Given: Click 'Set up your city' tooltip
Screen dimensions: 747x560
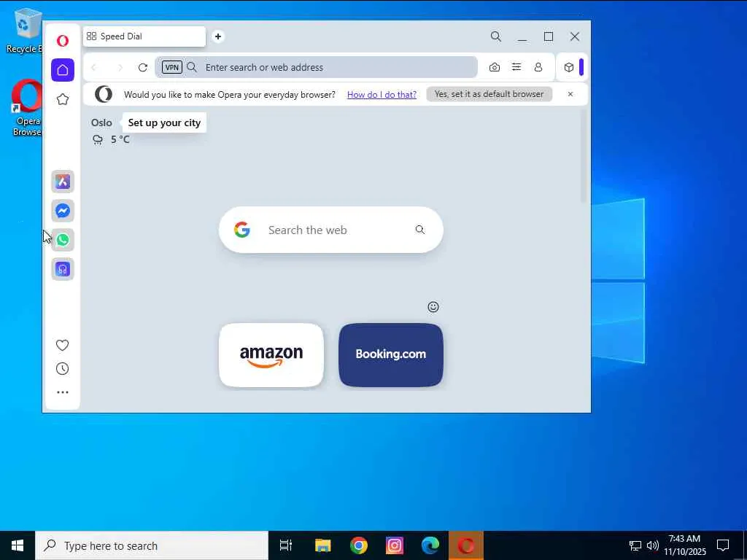Looking at the screenshot, I should (164, 122).
